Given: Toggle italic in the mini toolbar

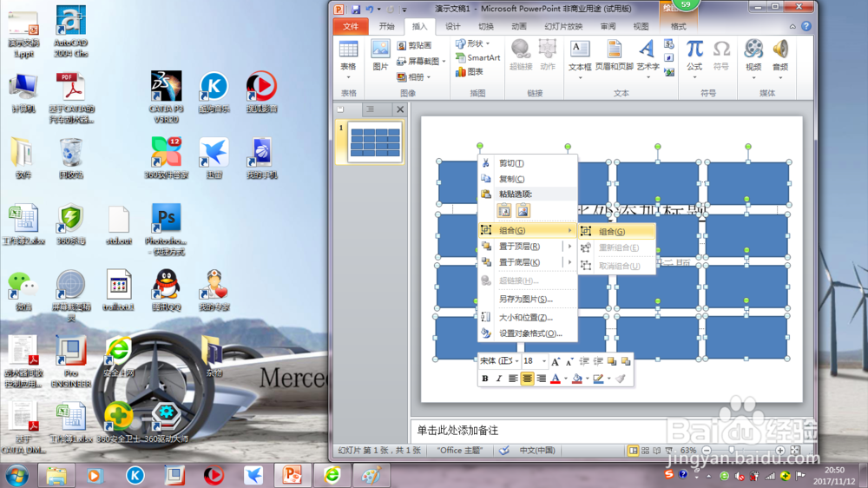Looking at the screenshot, I should coord(499,379).
